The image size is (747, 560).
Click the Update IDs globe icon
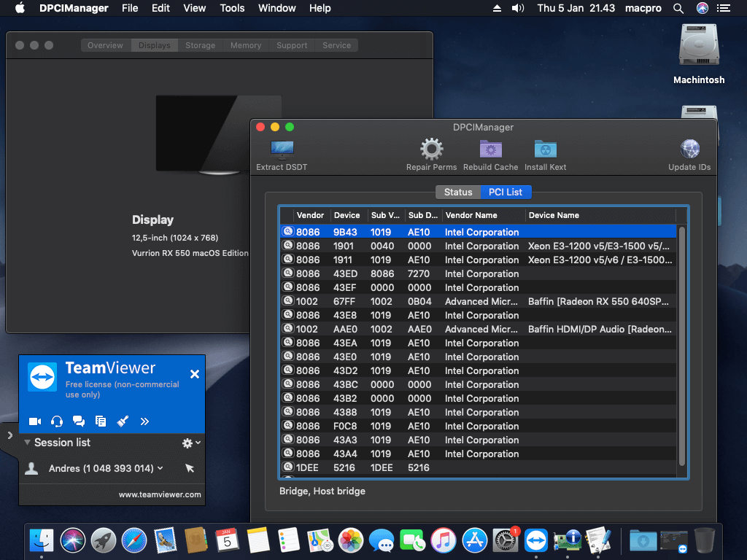click(689, 150)
